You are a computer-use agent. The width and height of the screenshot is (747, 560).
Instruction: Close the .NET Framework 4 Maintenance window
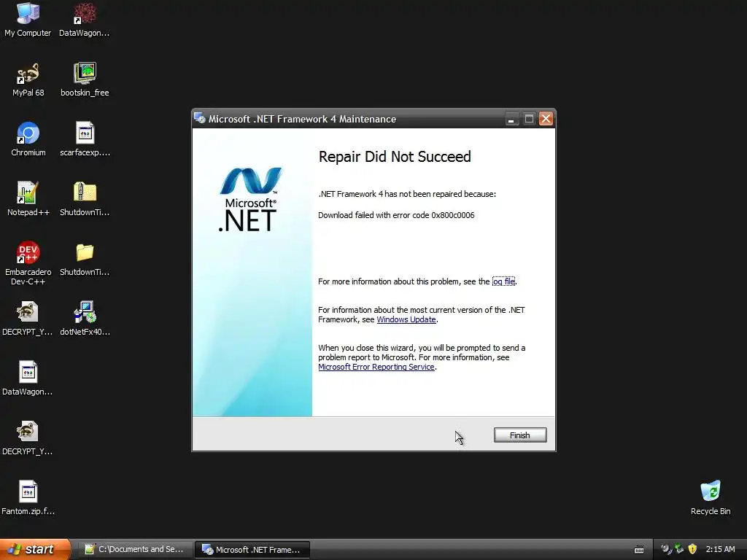pyautogui.click(x=546, y=119)
